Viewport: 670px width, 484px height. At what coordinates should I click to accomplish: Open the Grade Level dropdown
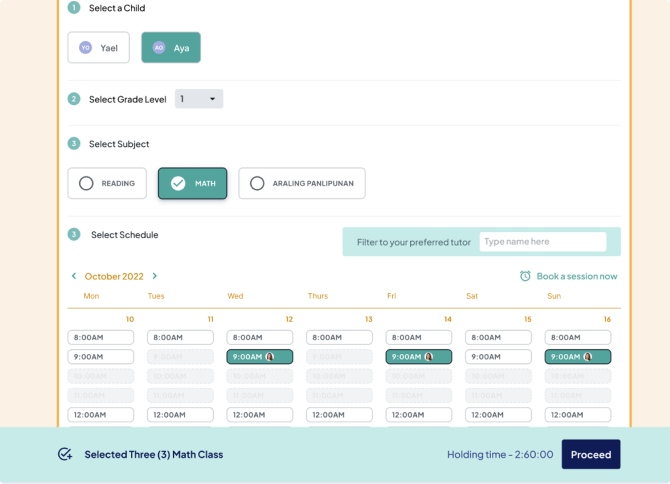(199, 99)
